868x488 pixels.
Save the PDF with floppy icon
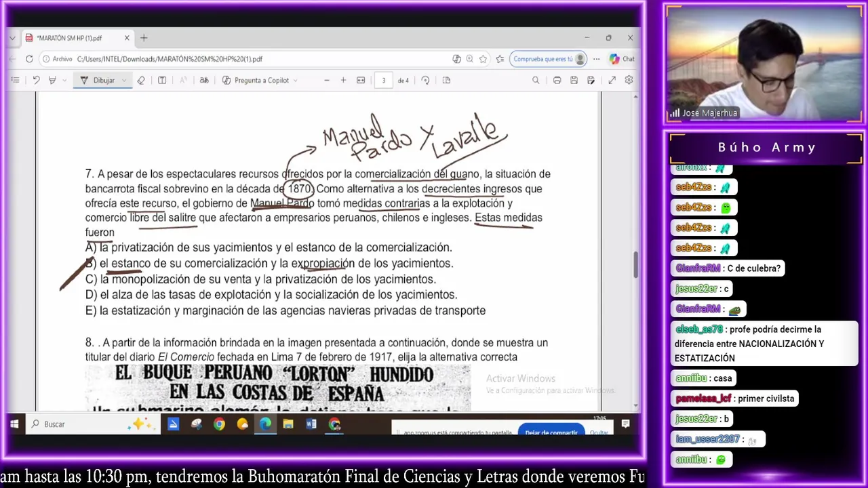click(574, 80)
